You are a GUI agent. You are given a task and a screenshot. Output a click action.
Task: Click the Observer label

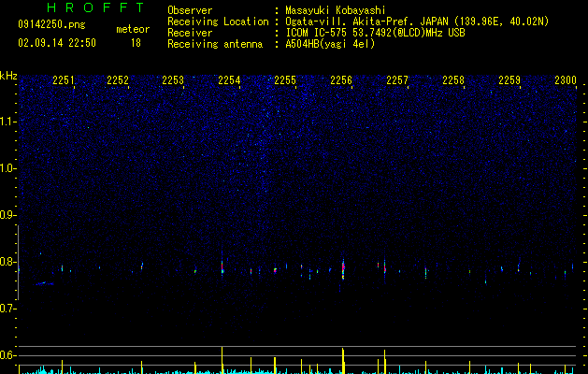point(190,10)
